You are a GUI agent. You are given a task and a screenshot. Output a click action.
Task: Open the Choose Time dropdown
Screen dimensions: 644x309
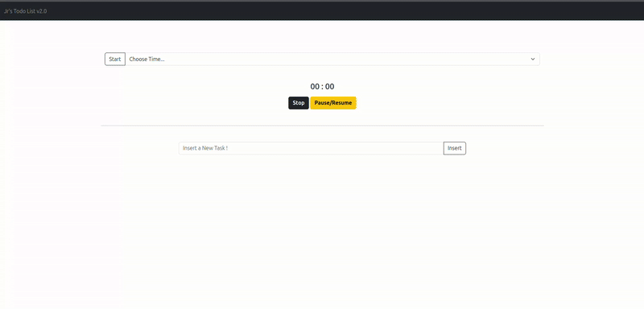pos(332,59)
